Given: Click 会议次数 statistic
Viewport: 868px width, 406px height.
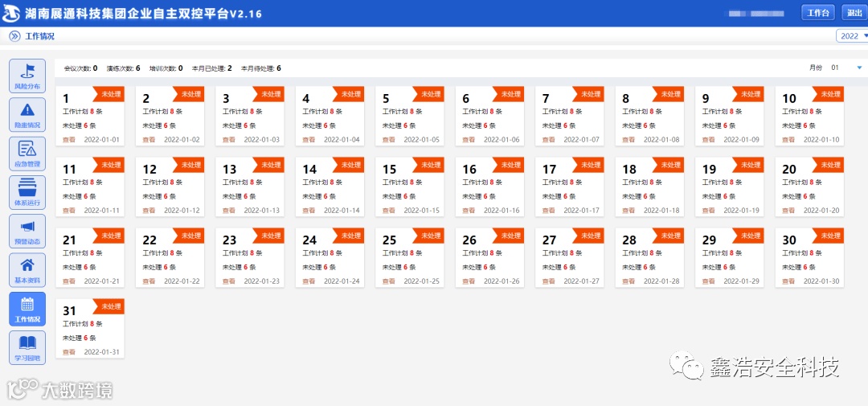Looking at the screenshot, I should [81, 68].
